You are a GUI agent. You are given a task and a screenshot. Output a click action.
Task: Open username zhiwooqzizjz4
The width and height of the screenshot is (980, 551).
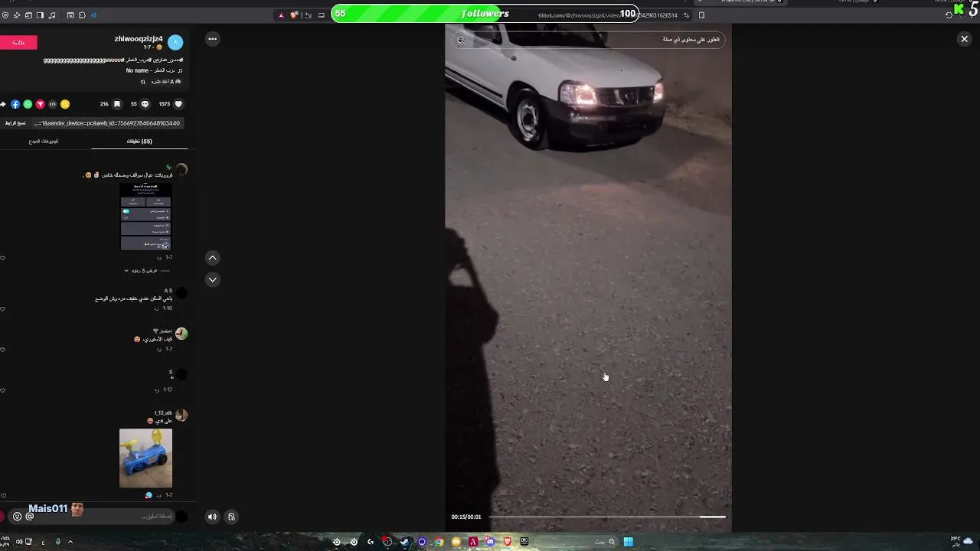[x=139, y=39]
